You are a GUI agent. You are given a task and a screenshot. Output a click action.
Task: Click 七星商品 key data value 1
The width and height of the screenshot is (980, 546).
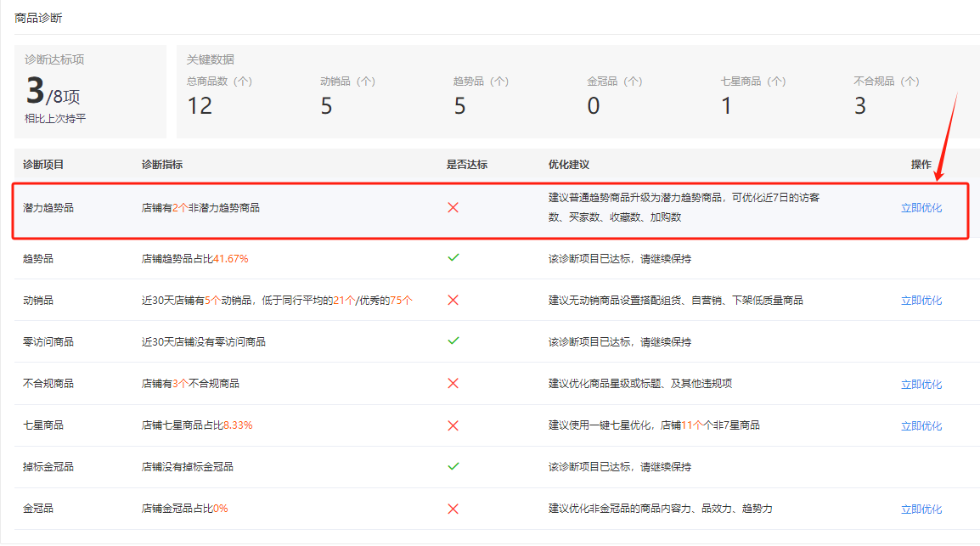pyautogui.click(x=726, y=105)
